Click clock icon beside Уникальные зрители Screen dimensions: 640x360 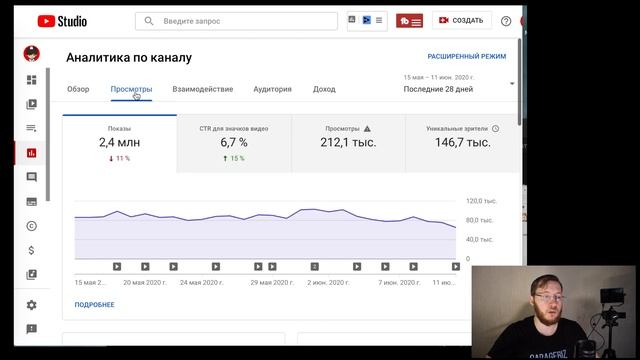(496, 129)
